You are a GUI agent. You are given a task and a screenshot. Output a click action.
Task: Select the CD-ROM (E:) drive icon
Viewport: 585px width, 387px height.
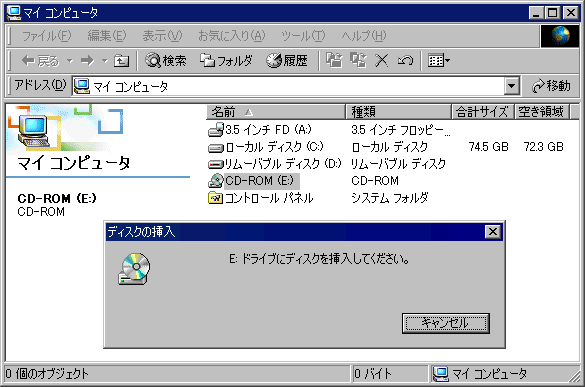click(x=216, y=181)
